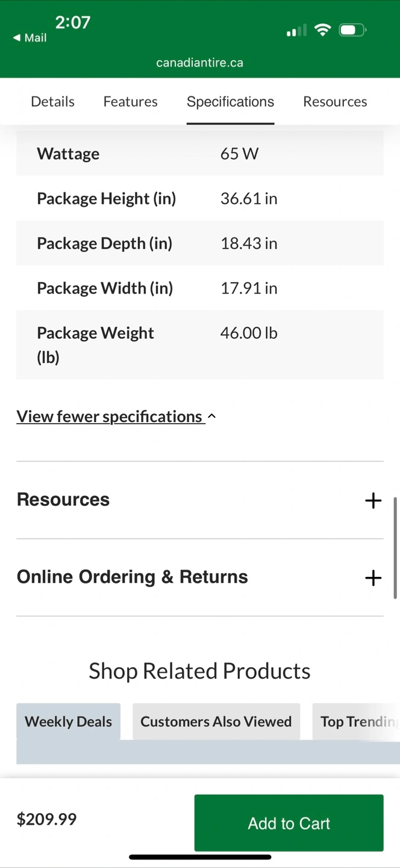Show Weekly Deals related products
Screen dimensions: 400x868
click(x=68, y=722)
